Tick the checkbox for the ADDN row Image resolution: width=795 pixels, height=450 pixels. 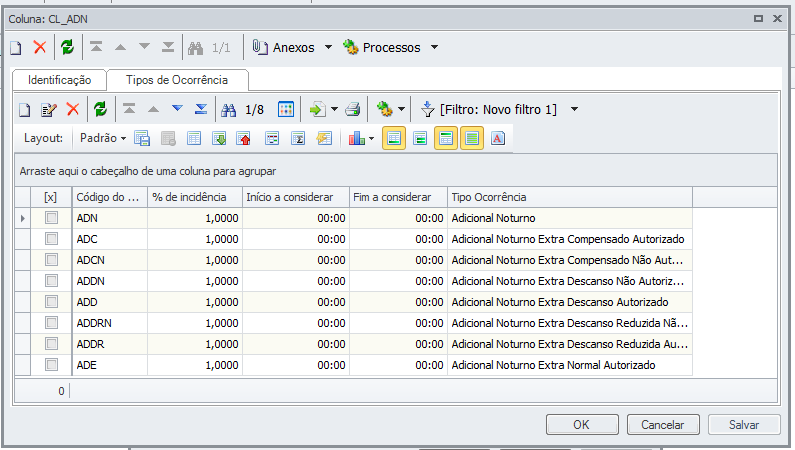(x=51, y=281)
